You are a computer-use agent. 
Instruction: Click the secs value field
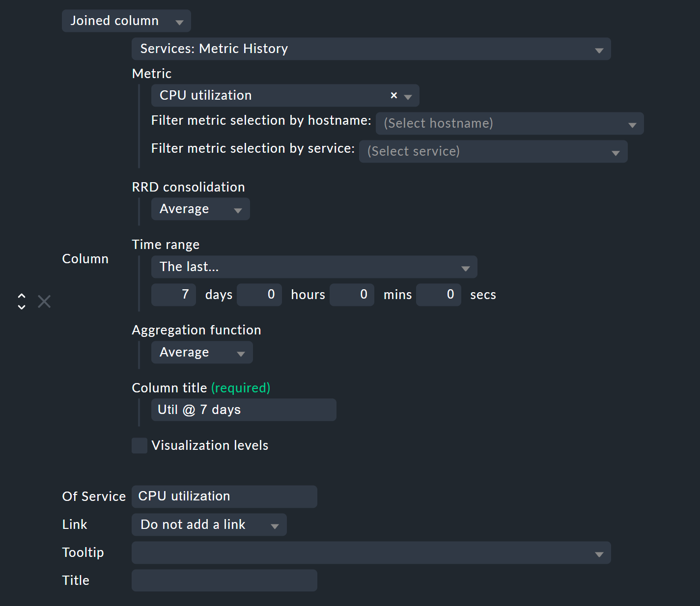coord(438,295)
